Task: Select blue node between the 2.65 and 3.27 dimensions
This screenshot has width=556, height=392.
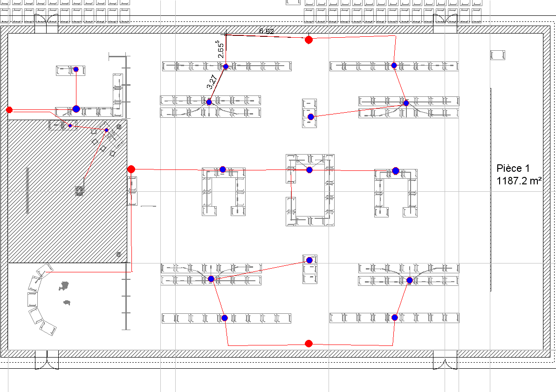Action: point(226,67)
